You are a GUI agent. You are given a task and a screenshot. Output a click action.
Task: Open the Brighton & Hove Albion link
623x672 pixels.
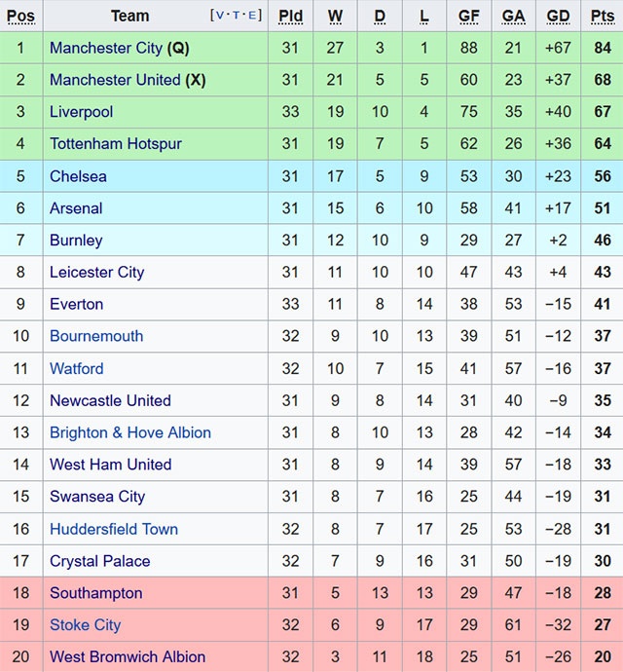point(130,432)
